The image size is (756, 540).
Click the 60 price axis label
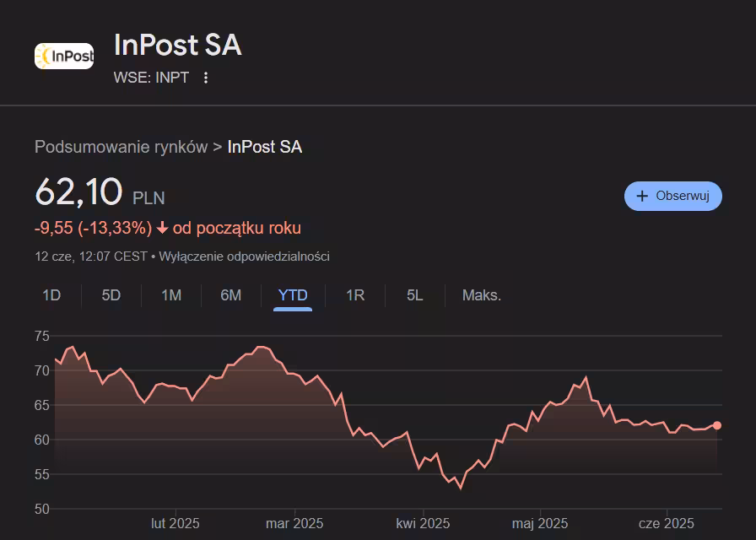click(42, 440)
